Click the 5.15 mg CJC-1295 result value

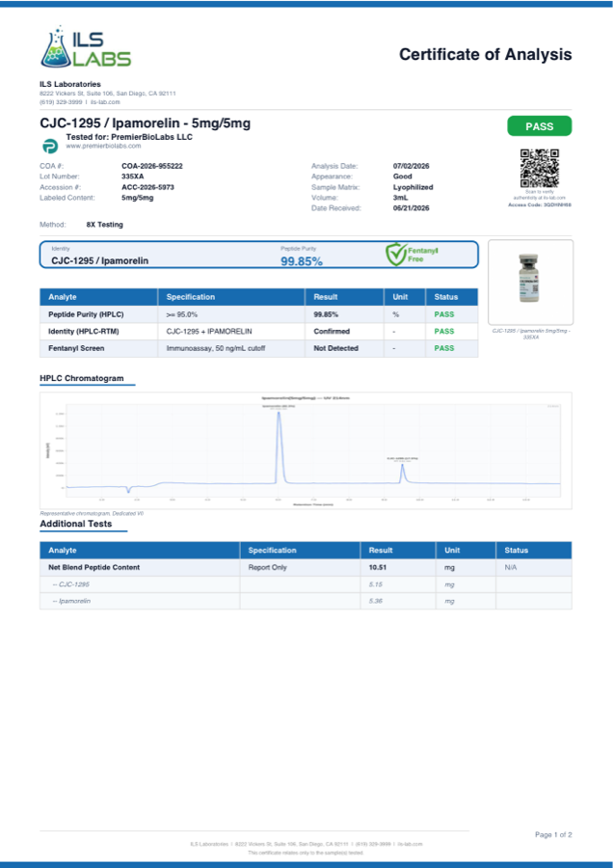(x=376, y=584)
